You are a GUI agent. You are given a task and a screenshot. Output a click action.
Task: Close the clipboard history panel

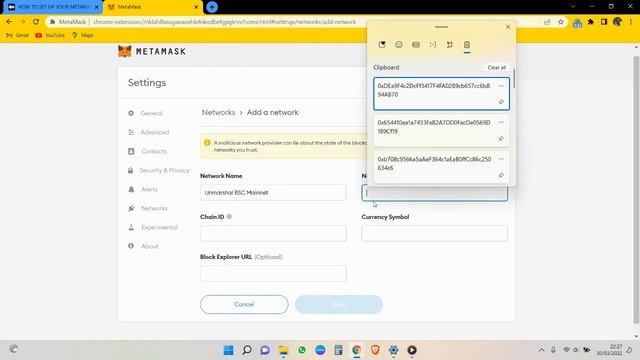coord(508,27)
